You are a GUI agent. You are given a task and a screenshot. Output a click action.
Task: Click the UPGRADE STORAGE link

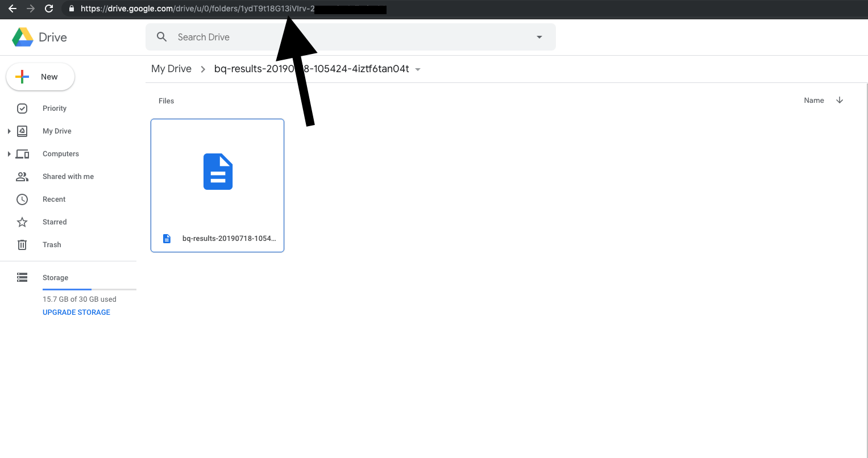coord(76,313)
